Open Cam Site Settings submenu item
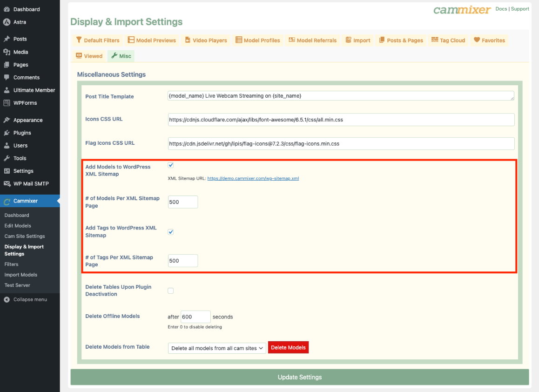Screen dimensions: 539x392 tap(25, 236)
